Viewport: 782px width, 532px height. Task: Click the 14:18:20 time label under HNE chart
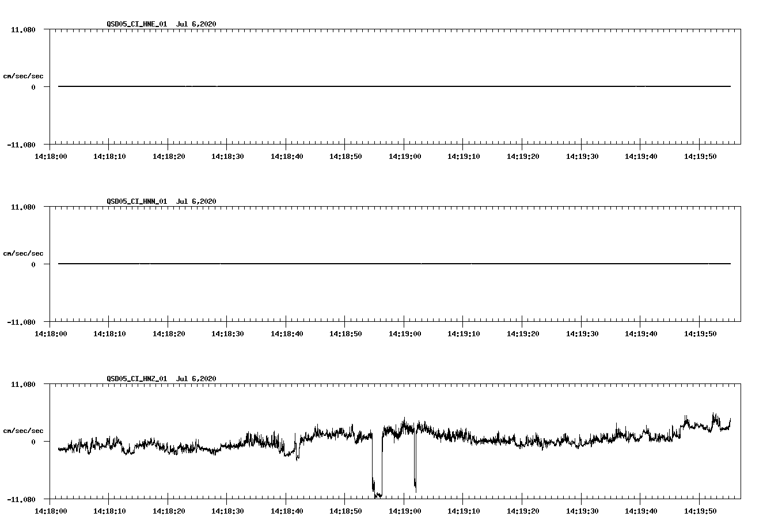(168, 157)
